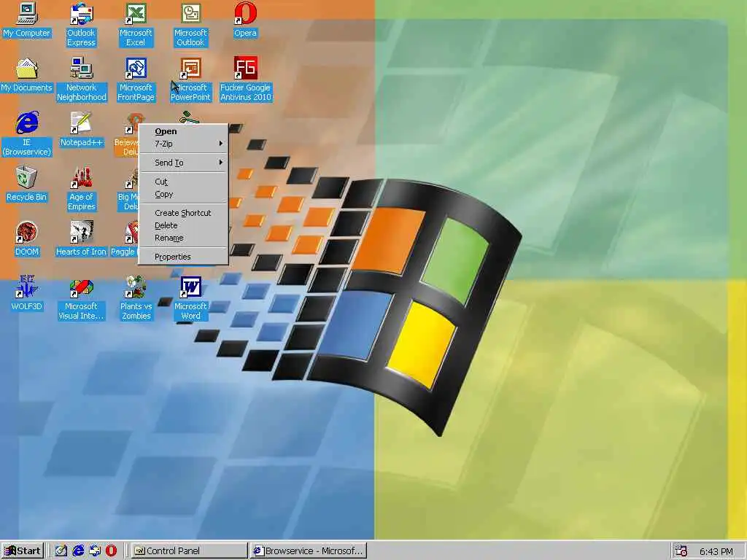The width and height of the screenshot is (747, 560).
Task: Choose Create Shortcut in the context menu
Action: point(183,213)
